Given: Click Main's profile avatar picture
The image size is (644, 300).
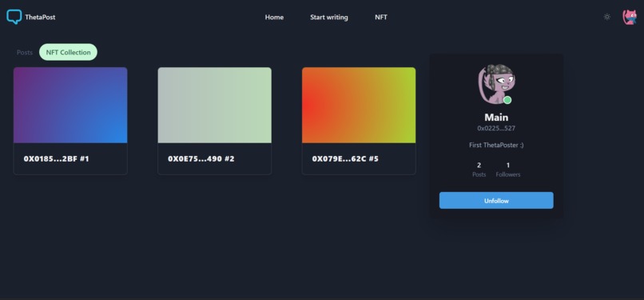Looking at the screenshot, I should (x=496, y=84).
